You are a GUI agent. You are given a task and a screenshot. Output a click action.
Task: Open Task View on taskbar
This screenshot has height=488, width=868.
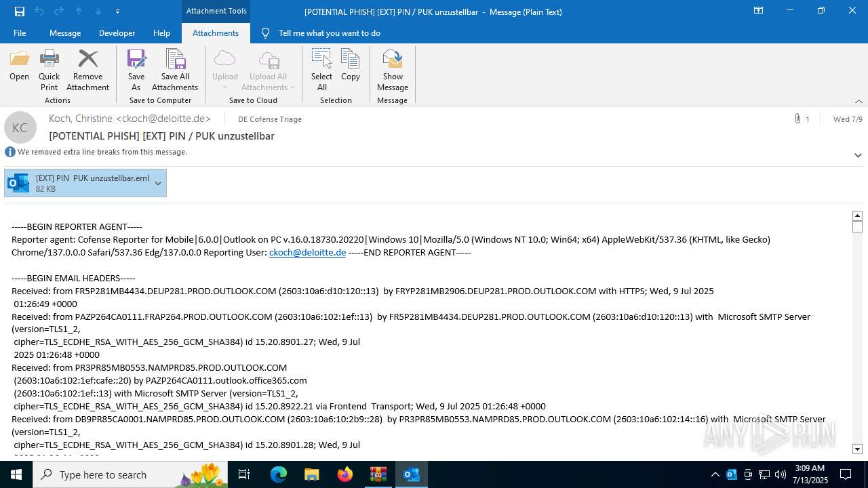(244, 474)
